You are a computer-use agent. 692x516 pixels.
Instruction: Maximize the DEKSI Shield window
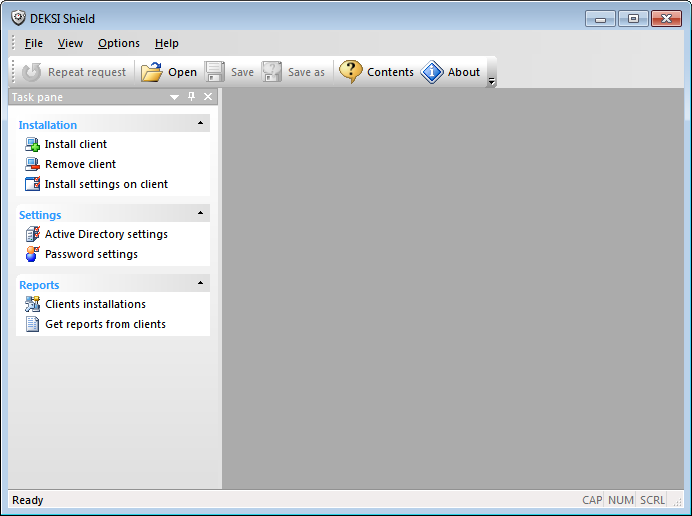tap(633, 19)
